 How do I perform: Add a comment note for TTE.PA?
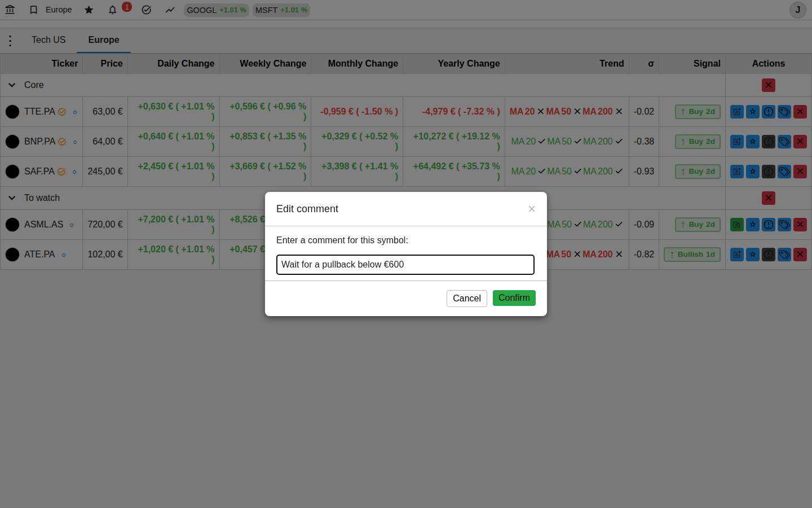(x=737, y=112)
